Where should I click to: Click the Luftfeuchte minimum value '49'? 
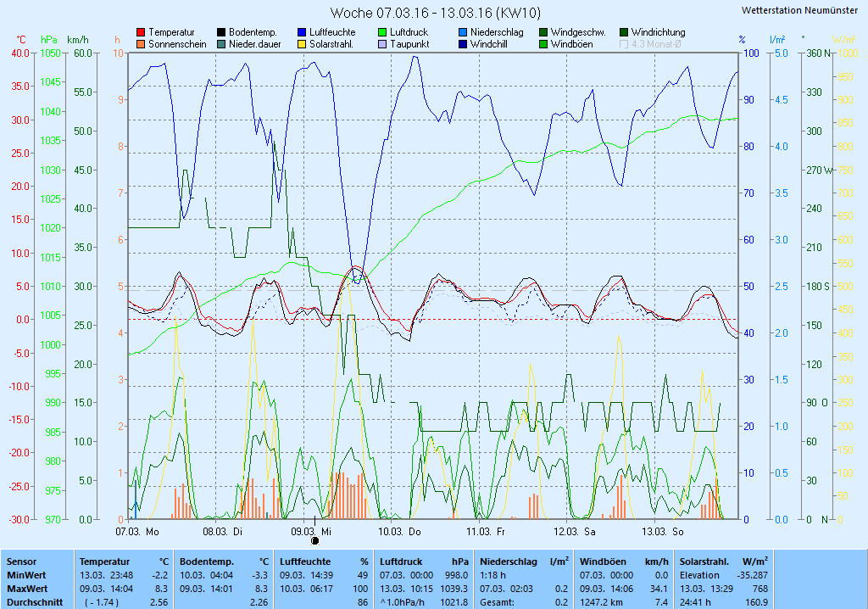point(363,575)
